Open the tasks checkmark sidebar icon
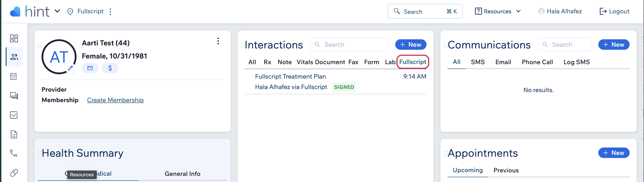644x182 pixels. pyautogui.click(x=14, y=115)
